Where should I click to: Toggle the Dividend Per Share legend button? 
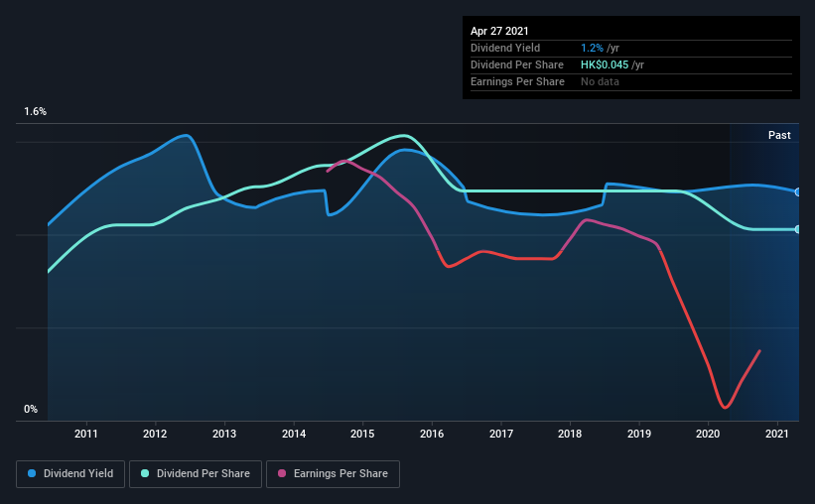tap(196, 474)
